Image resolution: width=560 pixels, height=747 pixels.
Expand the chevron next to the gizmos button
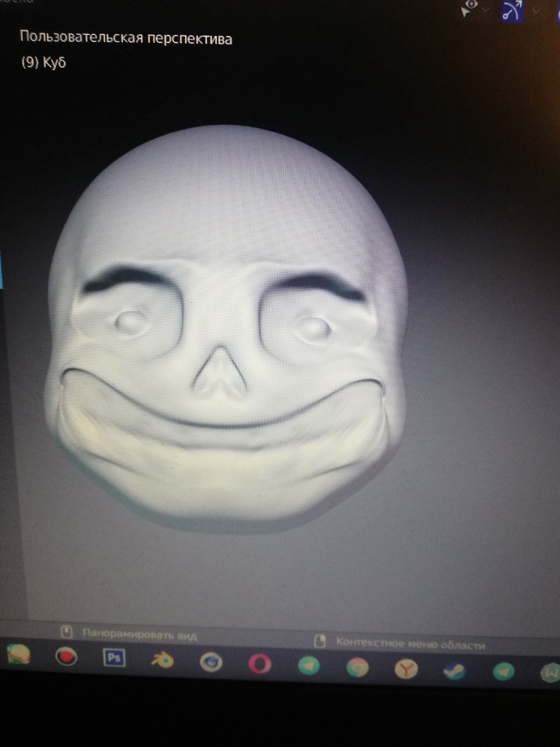pyautogui.click(x=537, y=11)
